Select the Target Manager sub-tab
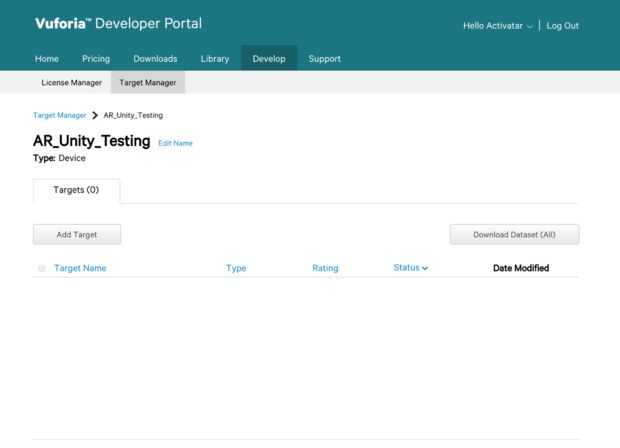 [x=148, y=83]
